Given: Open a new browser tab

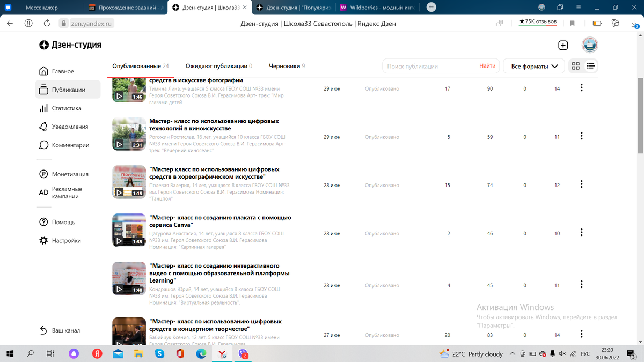Looking at the screenshot, I should 431,8.
